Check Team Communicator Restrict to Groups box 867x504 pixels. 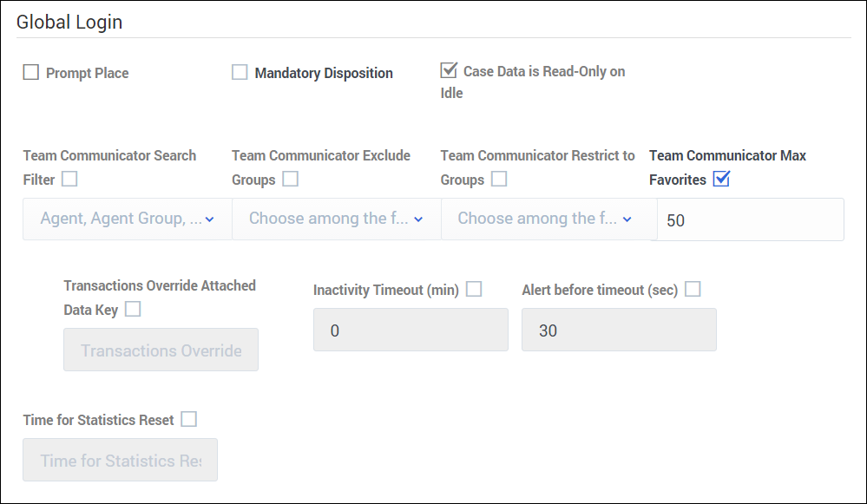499,180
